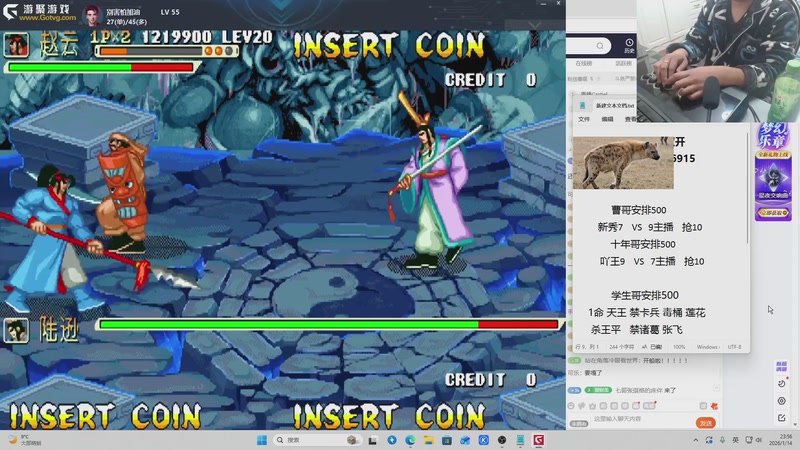Expand the system tray hidden icons chevron

pyautogui.click(x=695, y=440)
